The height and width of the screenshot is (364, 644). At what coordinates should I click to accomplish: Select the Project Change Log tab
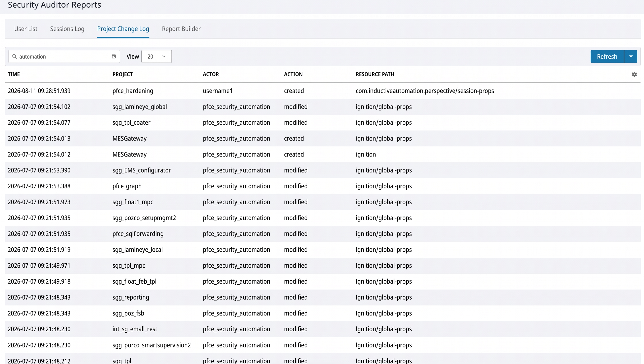[x=123, y=29]
